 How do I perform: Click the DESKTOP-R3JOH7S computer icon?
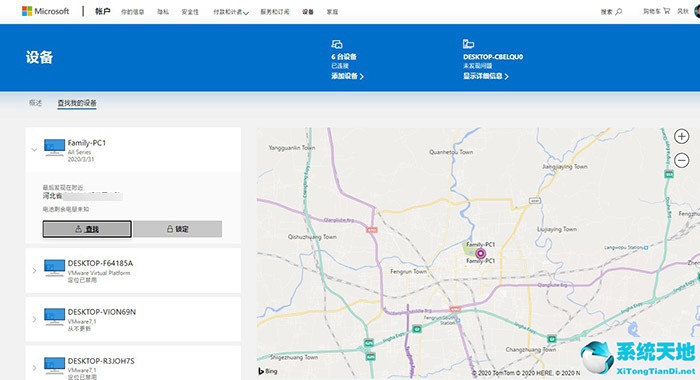pos(54,365)
